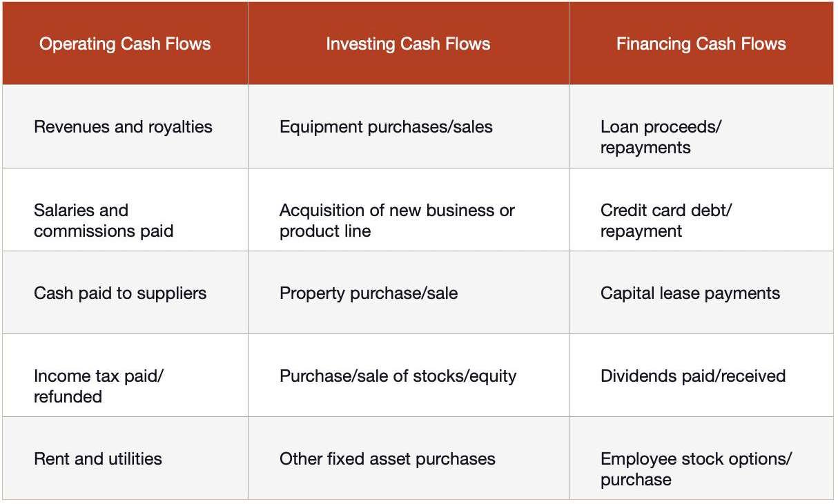Click the Property purchase/sale cell
Viewport: 838px width, 504px height.
369,293
